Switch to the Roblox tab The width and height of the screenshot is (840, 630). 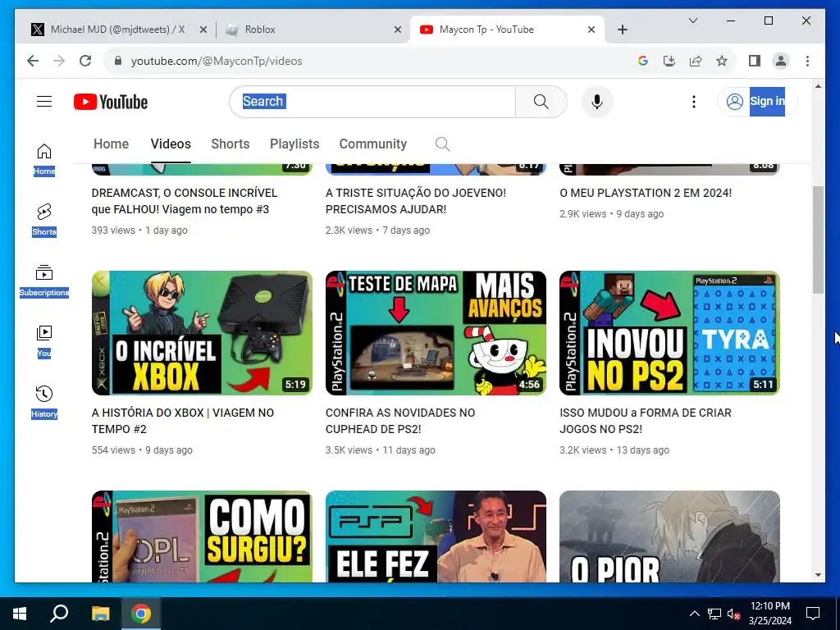[312, 30]
